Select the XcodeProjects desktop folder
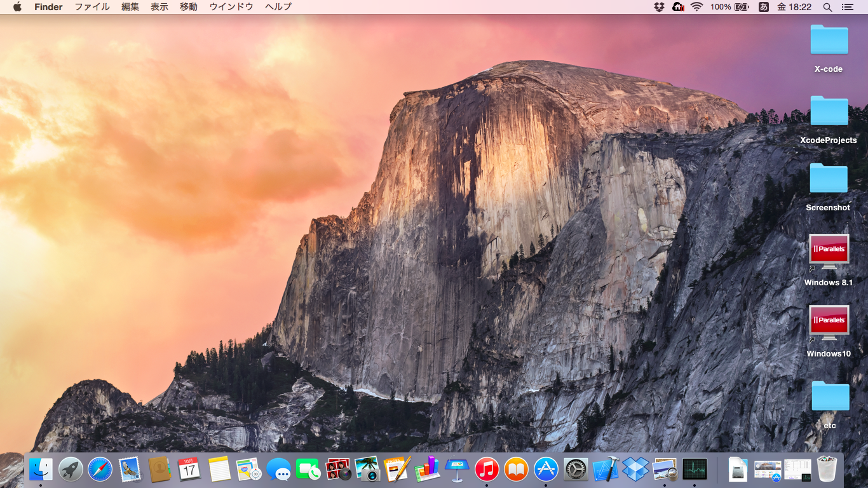Image resolution: width=868 pixels, height=488 pixels. coord(829,119)
